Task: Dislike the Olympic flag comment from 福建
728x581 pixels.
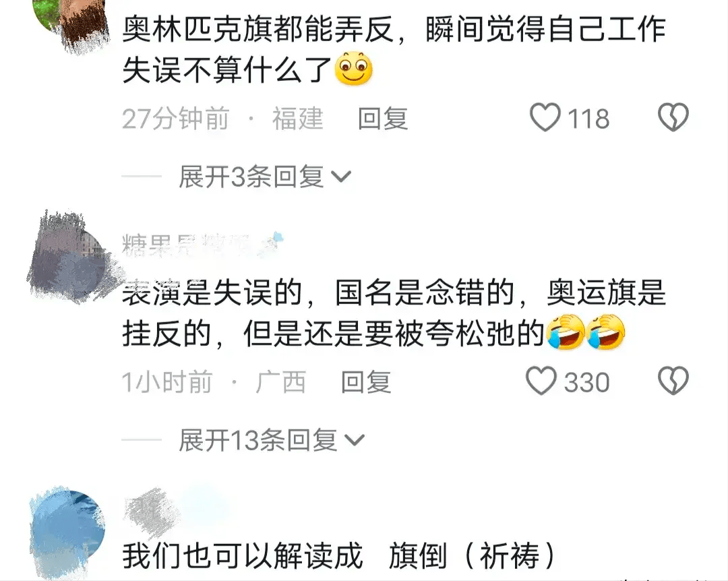Action: pos(673,117)
